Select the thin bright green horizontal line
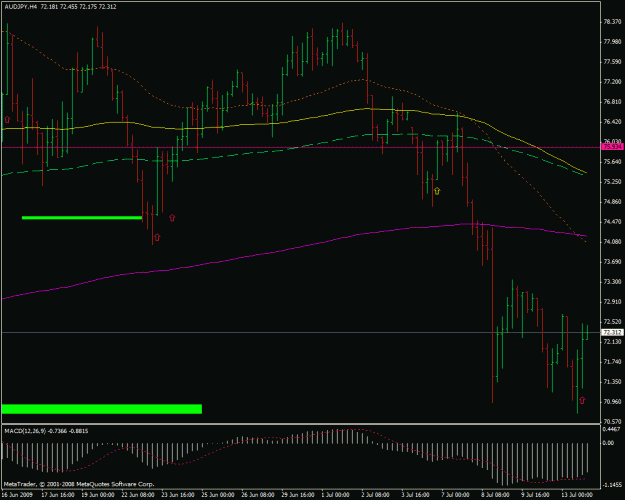The height and width of the screenshot is (500, 625). coord(82,218)
